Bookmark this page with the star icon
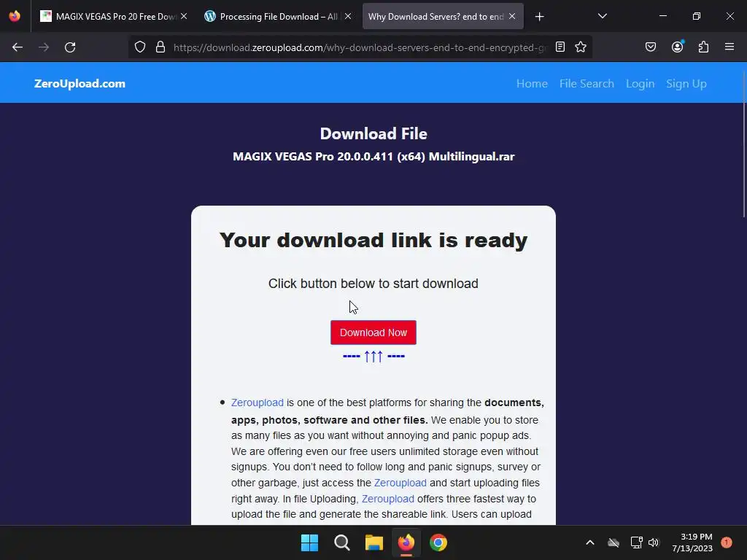The width and height of the screenshot is (747, 560). [580, 47]
